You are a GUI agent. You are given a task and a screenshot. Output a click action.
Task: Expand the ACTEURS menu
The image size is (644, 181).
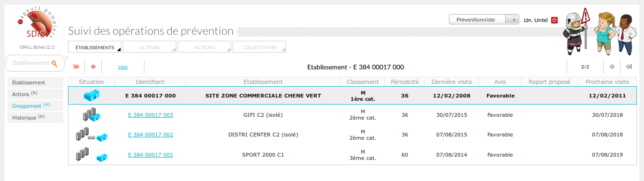[150, 47]
